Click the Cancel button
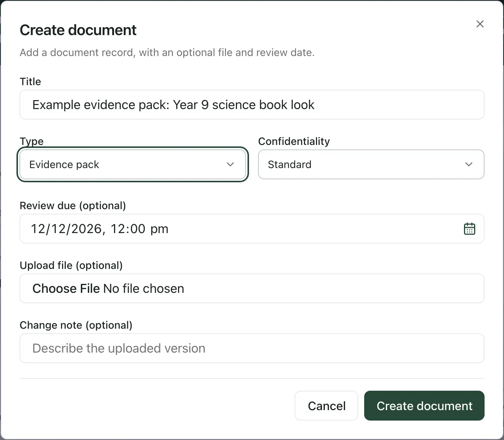Image resolution: width=504 pixels, height=440 pixels. pyautogui.click(x=326, y=406)
